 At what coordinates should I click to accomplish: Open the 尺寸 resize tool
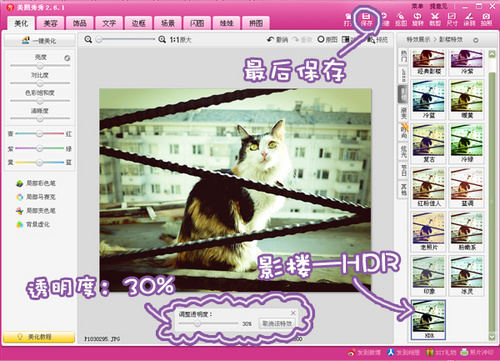tap(452, 20)
